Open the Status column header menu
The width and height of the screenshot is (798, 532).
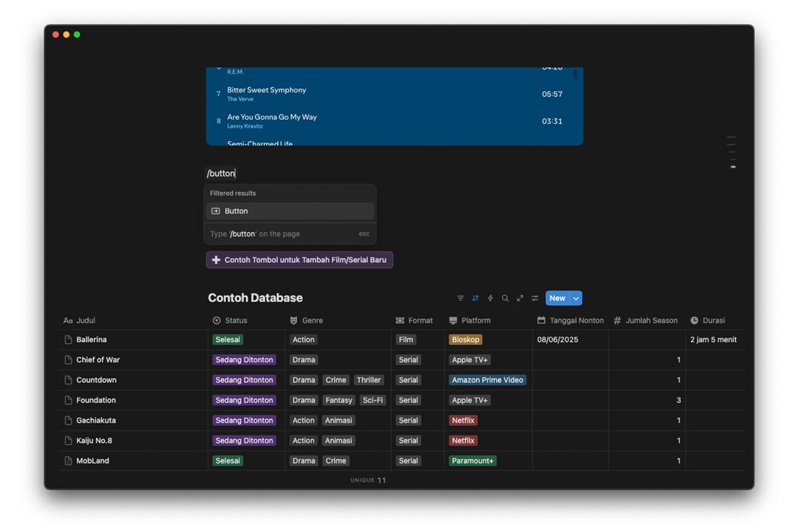(236, 321)
